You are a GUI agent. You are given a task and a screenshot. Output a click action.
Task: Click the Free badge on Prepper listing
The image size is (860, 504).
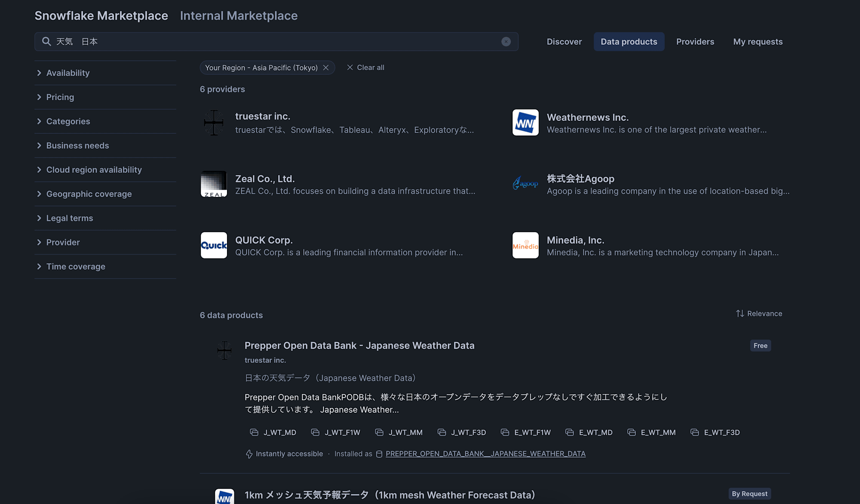760,346
